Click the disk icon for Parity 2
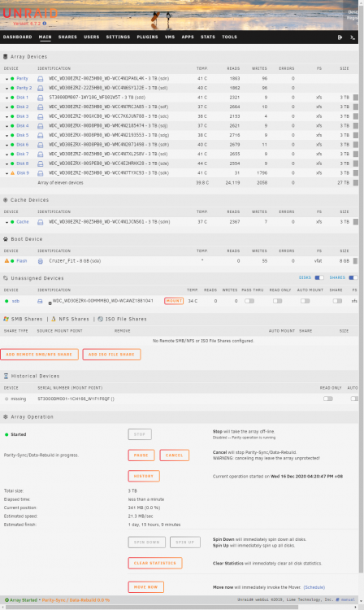The width and height of the screenshot is (364, 610). (40, 88)
